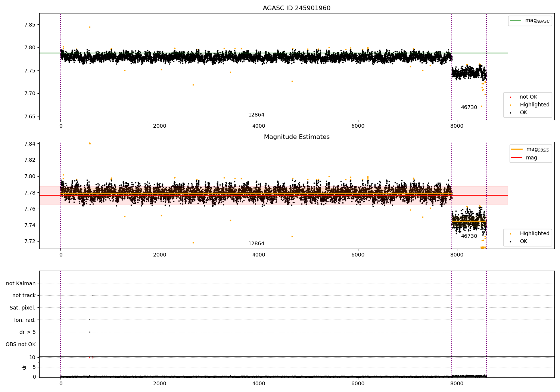Screen dimensions: 560x392
Task: Select the Magnitude Estimates plot title
Action: (x=297, y=137)
